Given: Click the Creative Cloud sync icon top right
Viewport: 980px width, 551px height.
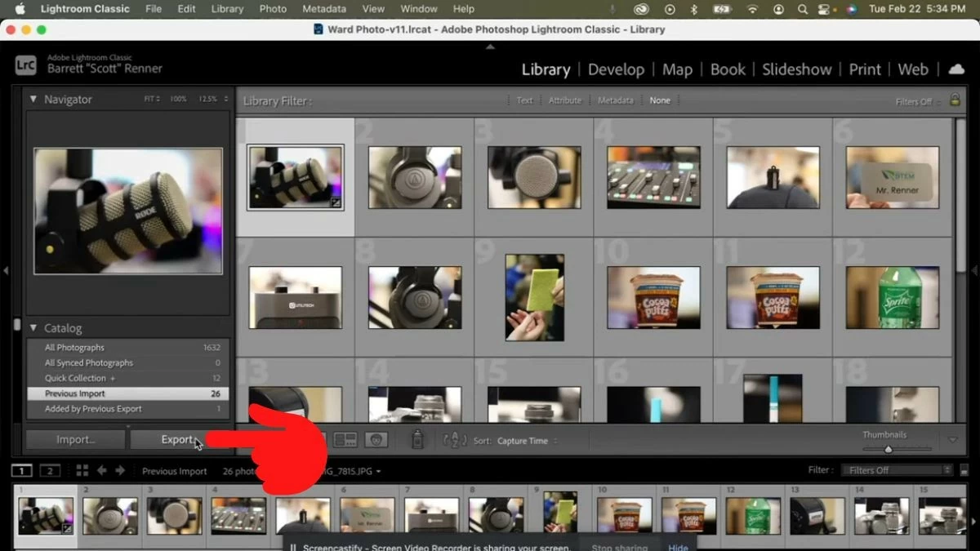Looking at the screenshot, I should 956,70.
